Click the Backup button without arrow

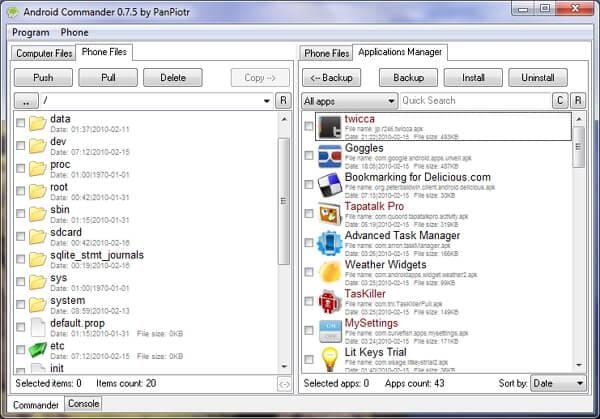point(408,78)
